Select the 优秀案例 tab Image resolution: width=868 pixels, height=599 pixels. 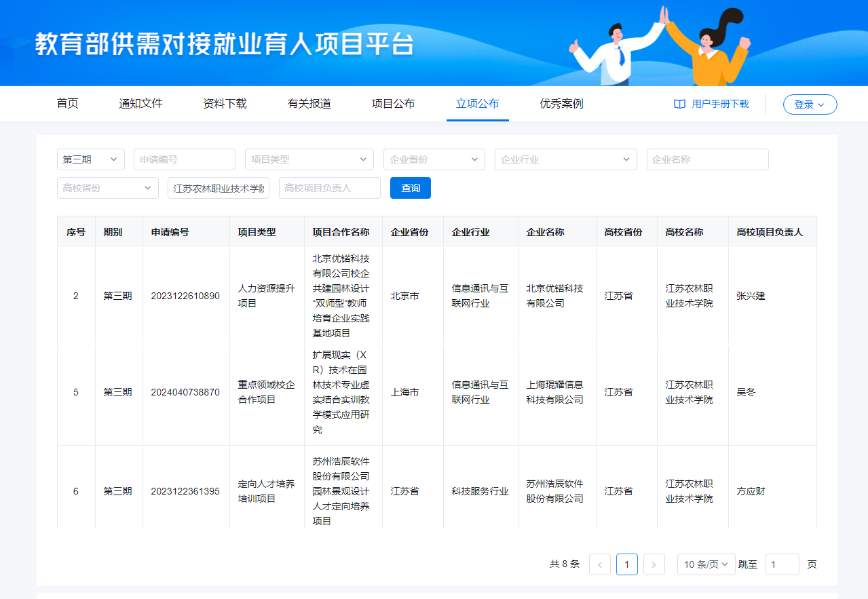(x=561, y=104)
